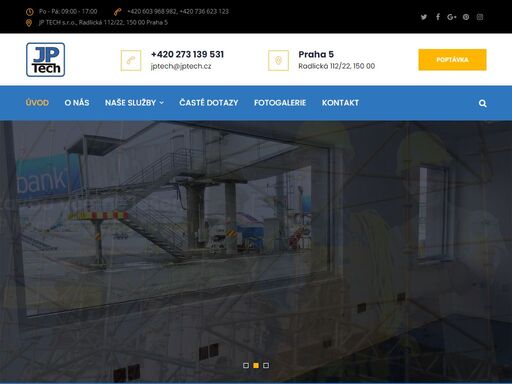Image resolution: width=512 pixels, height=384 pixels.
Task: Go to ČASTÉ DOTAZY page
Action: pyautogui.click(x=209, y=103)
